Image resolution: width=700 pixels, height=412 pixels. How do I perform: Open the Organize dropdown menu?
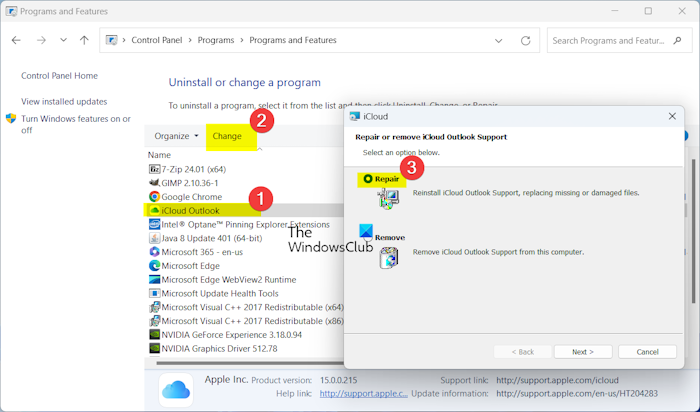[x=176, y=136]
